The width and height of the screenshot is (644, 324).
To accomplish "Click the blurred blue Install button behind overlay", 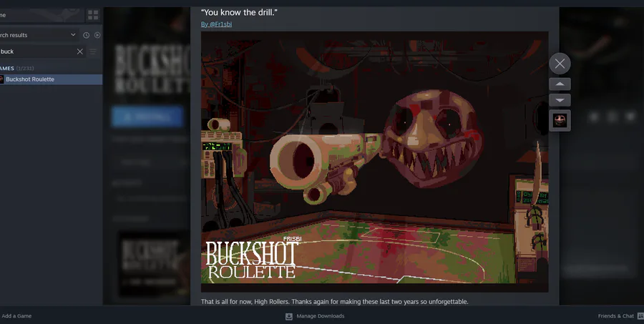I will (147, 117).
